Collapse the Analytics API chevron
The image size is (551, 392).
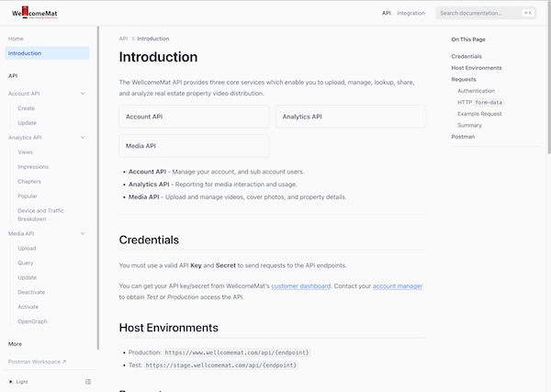[x=83, y=138]
